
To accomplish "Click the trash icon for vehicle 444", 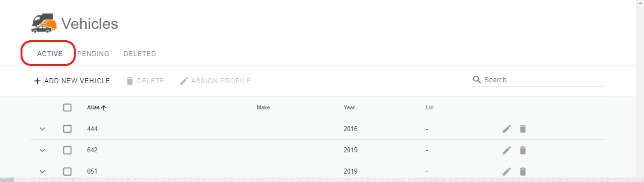I will [523, 129].
